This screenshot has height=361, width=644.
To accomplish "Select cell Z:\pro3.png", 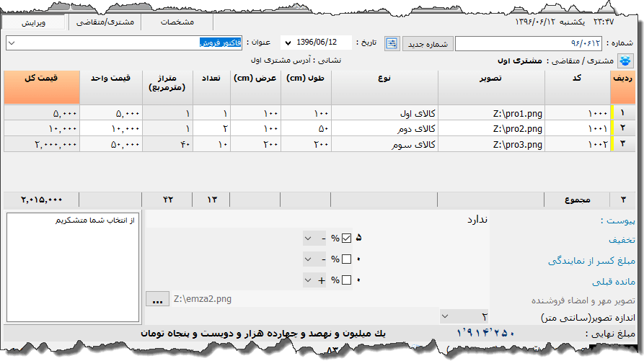I will [x=491, y=144].
